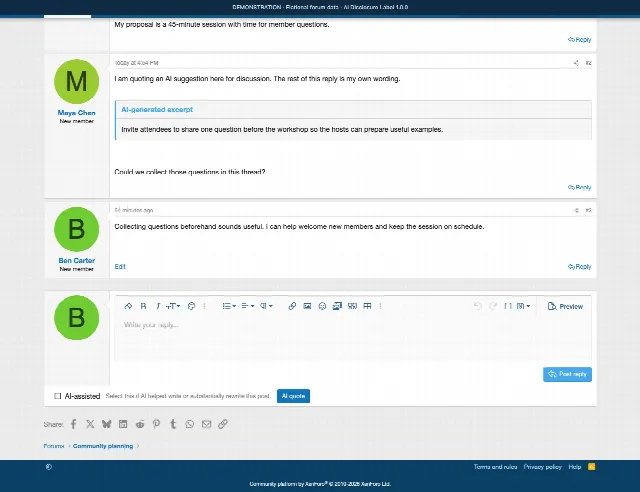Click Ben Carter's avatar on his post
This screenshot has height=492, width=640.
pos(76,229)
